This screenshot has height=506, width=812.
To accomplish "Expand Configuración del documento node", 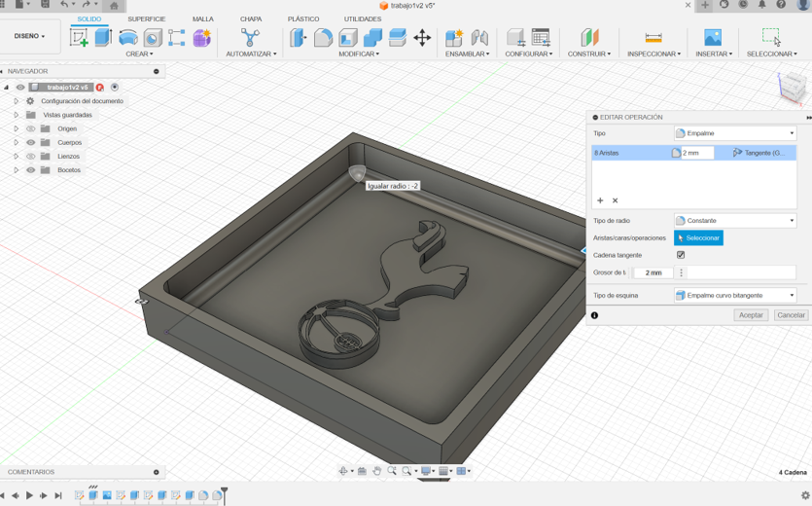I will point(17,101).
